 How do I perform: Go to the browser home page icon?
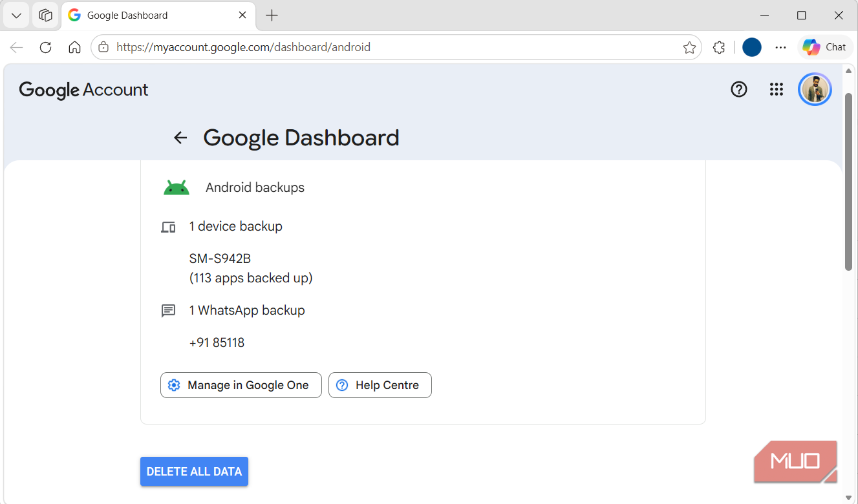(x=75, y=47)
